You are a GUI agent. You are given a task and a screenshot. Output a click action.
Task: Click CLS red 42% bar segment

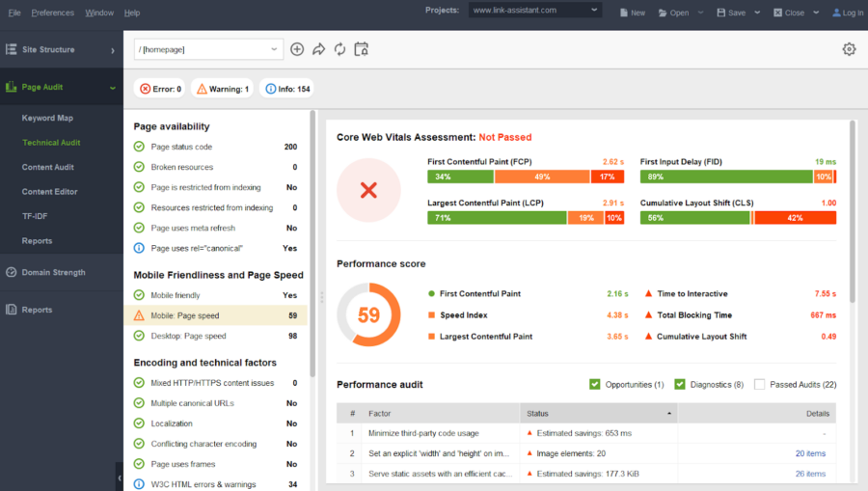pos(795,218)
